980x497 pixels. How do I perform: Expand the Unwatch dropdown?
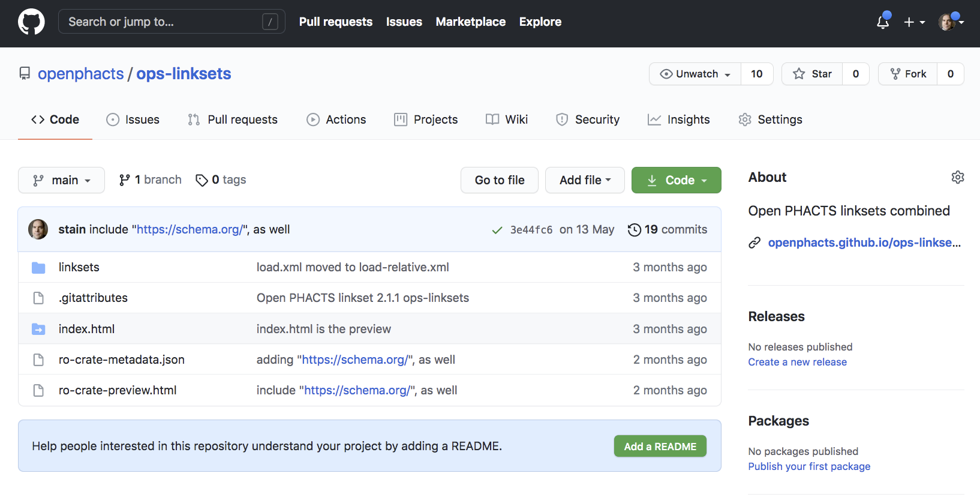(x=695, y=74)
